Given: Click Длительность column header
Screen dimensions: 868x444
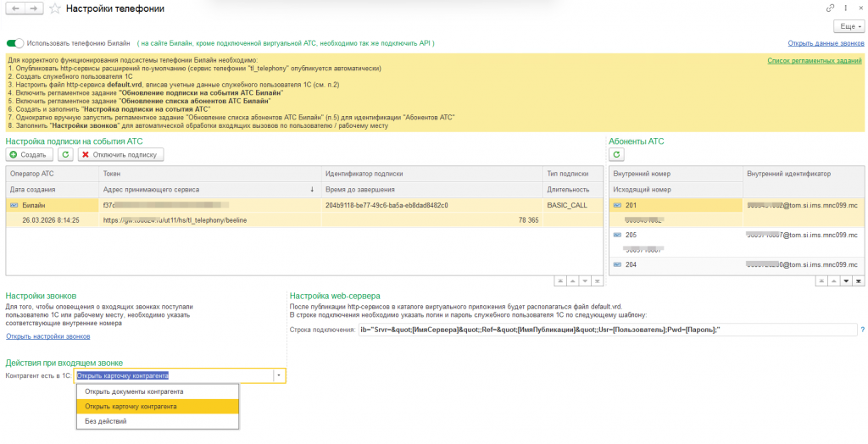Looking at the screenshot, I should point(572,190).
